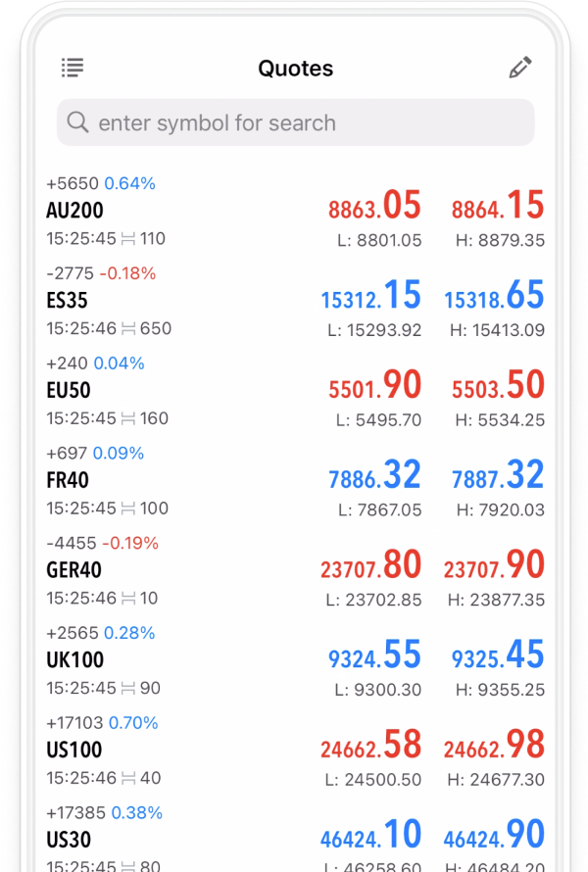This screenshot has width=588, height=872.
Task: Tap the GER40 ask price 23707.90
Action: click(x=494, y=566)
